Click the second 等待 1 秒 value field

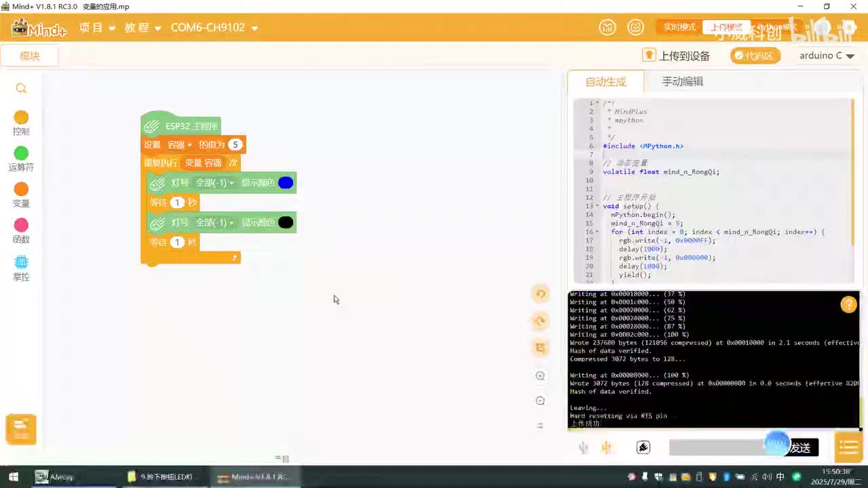tap(177, 243)
